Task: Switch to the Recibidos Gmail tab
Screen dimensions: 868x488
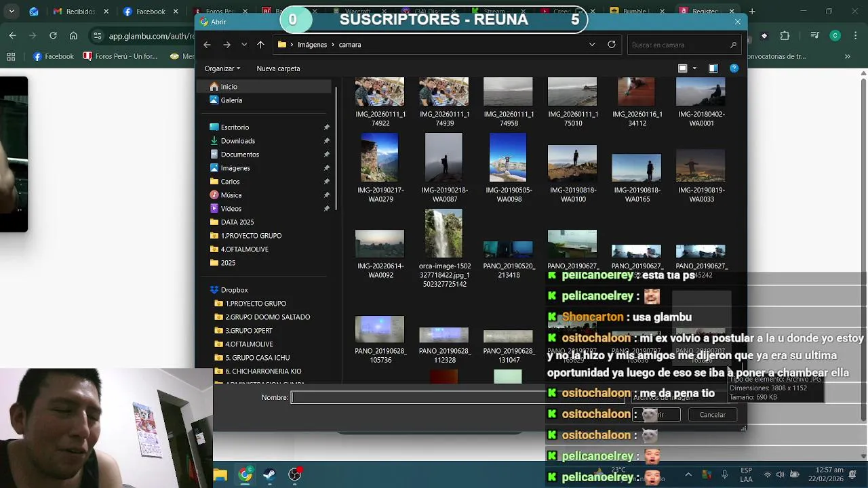Action: pos(80,12)
